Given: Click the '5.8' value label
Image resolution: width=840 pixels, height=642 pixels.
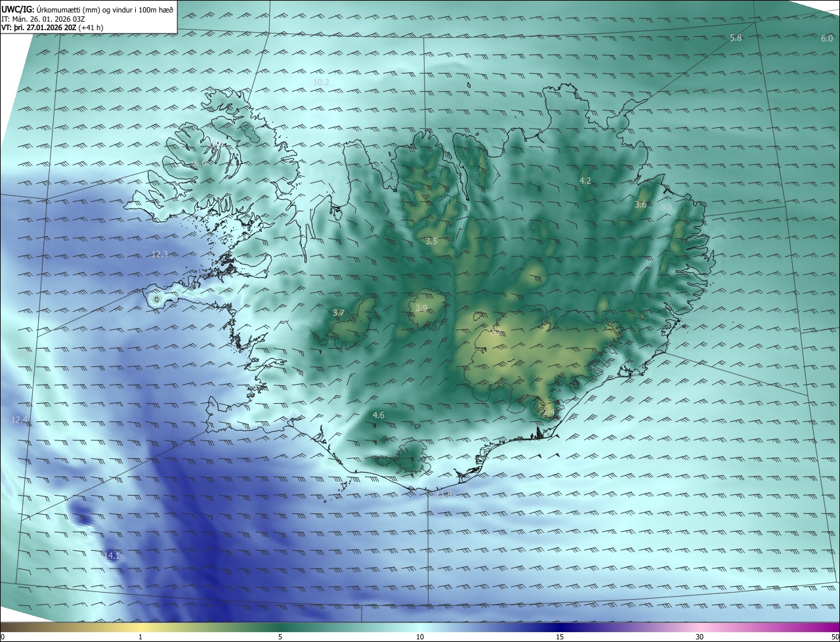Looking at the screenshot, I should click(736, 38).
